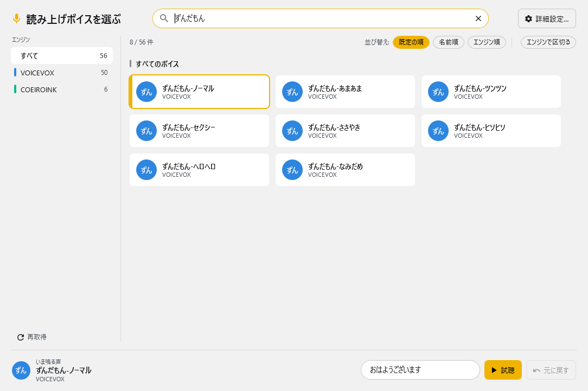Clear the search field with X
The width and height of the screenshot is (588, 391).
tap(478, 18)
